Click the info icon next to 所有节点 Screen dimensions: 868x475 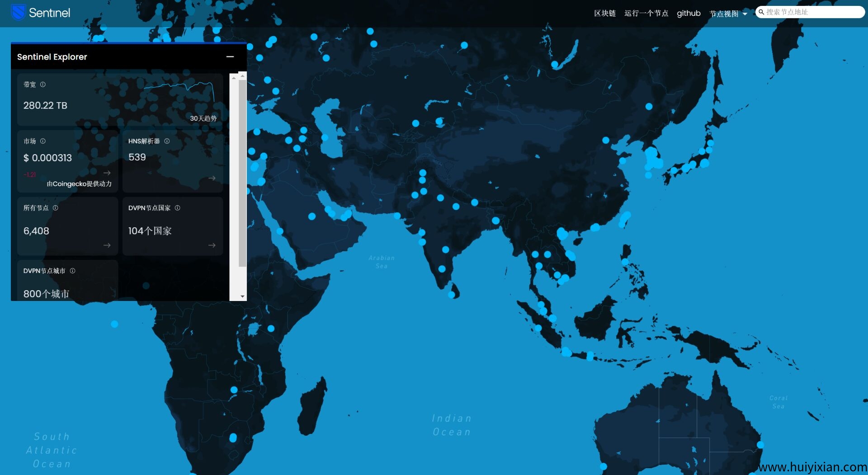(x=56, y=208)
